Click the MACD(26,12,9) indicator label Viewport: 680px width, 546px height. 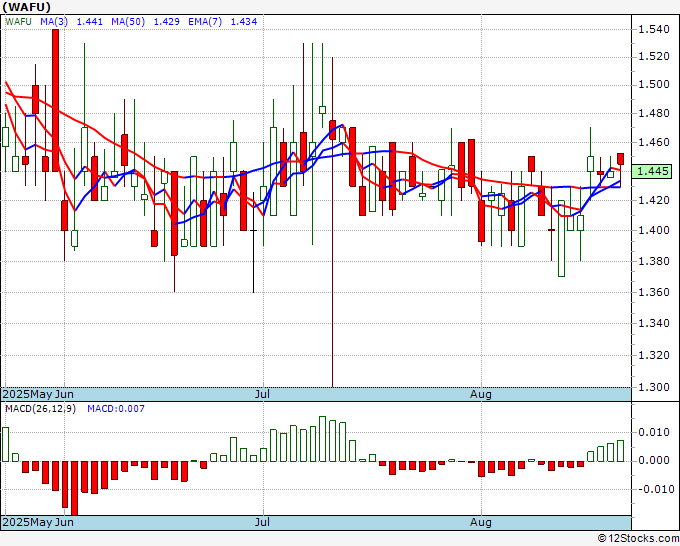coord(40,409)
